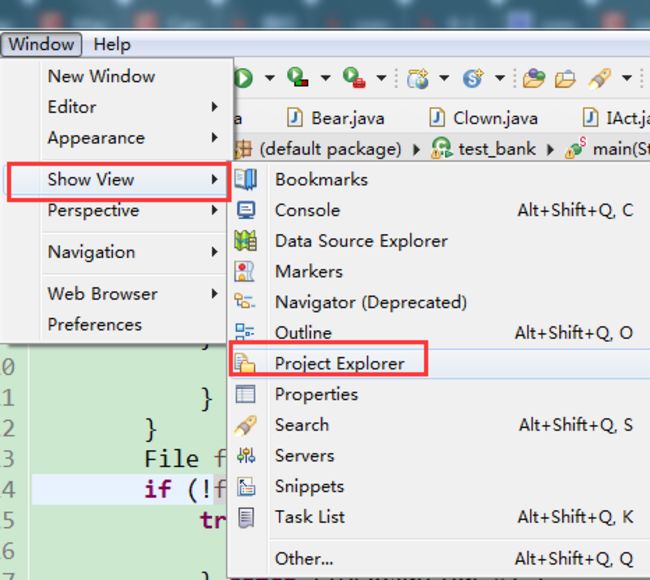Screen dimensions: 650x580
Task: Open the Window menu
Action: 41,44
